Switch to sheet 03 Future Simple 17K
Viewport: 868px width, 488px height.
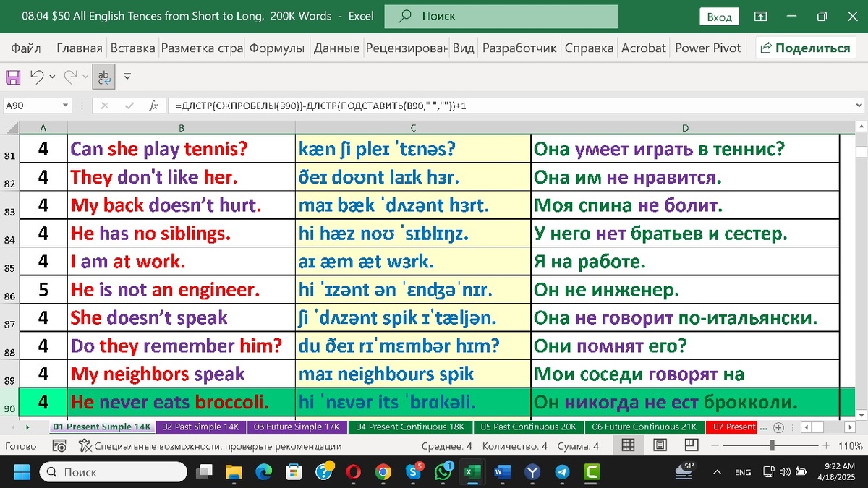(297, 427)
